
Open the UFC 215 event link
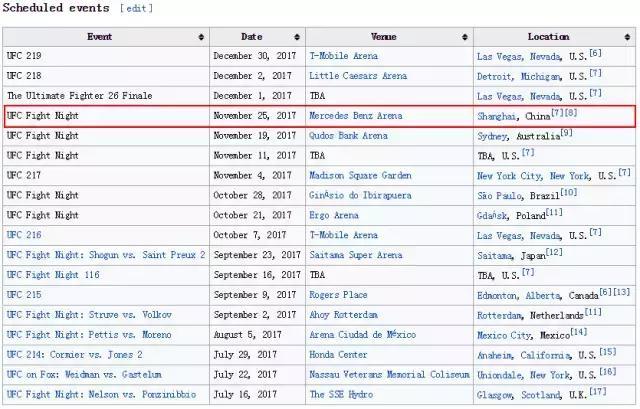pos(24,295)
